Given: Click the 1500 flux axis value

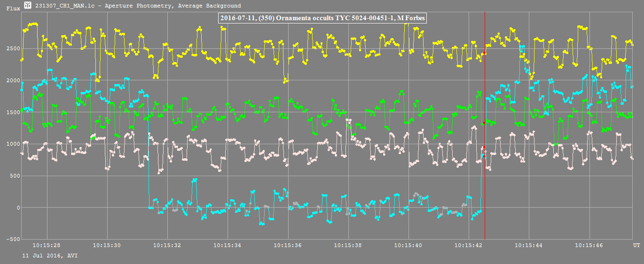Looking at the screenshot, I should (x=12, y=112).
